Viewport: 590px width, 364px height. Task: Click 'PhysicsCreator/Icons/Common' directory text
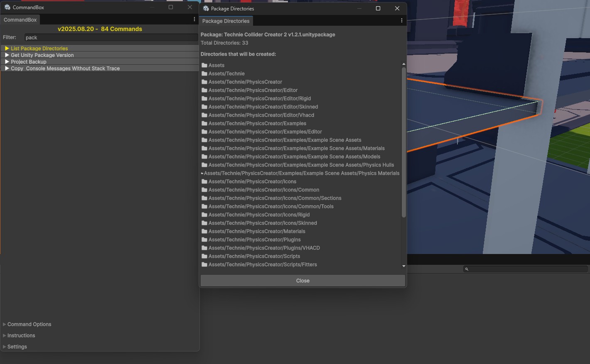click(x=264, y=190)
